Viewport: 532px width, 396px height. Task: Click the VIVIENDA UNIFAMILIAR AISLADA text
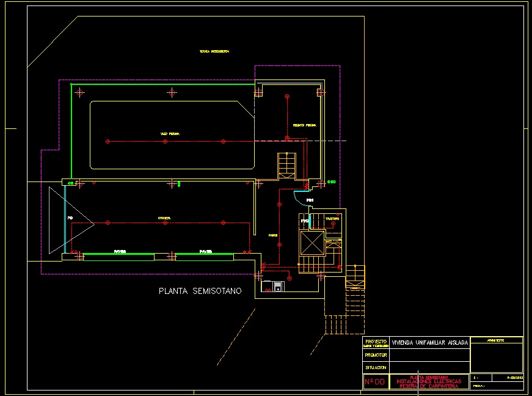click(430, 343)
